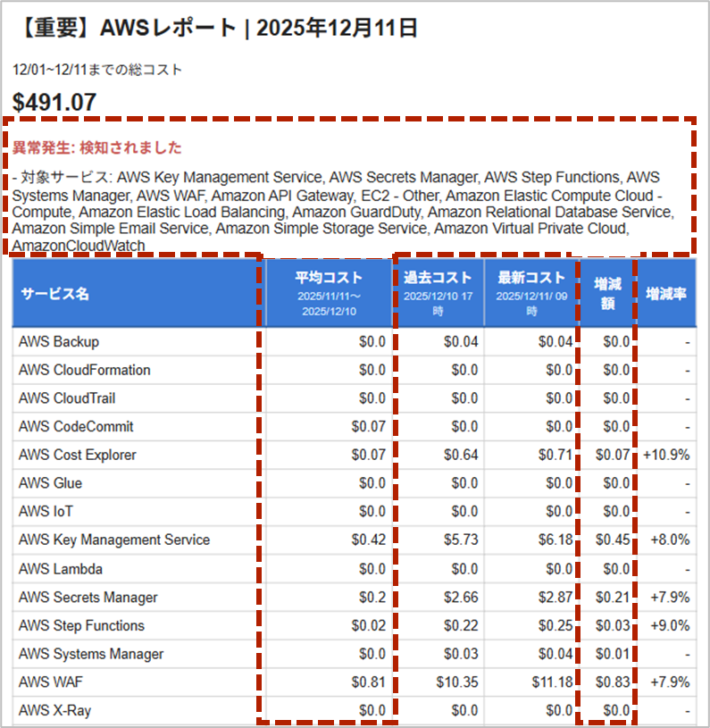Click the AWS report title heading
710x728 pixels.
(215, 29)
